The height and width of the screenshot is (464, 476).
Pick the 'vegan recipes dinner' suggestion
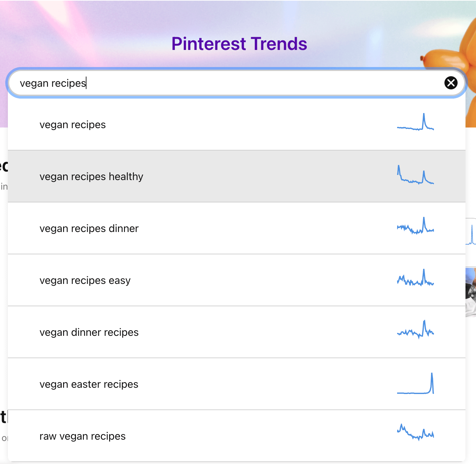[89, 229]
